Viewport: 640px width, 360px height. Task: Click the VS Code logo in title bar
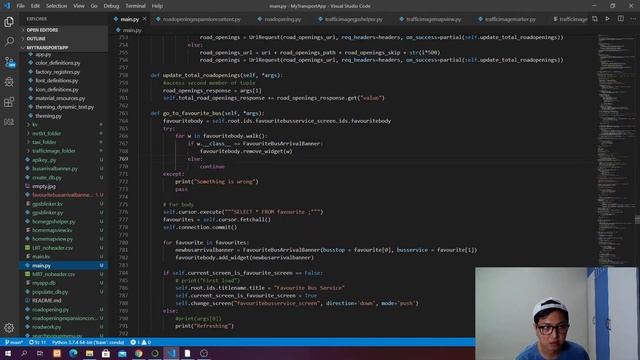pyautogui.click(x=7, y=6)
